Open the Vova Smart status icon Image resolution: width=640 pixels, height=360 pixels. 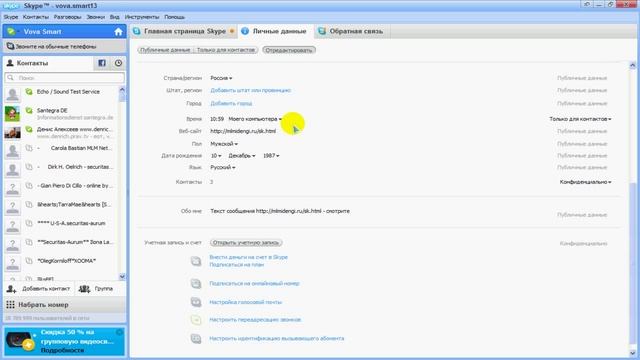[11, 31]
